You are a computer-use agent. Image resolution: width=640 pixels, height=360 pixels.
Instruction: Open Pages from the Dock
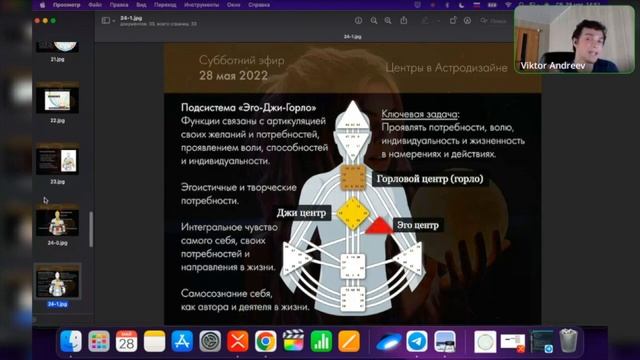click(x=349, y=341)
